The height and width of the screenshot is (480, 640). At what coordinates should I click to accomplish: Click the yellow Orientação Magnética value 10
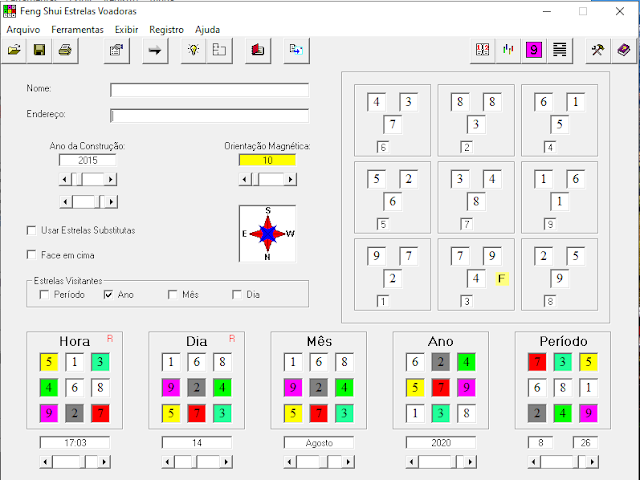tap(267, 160)
